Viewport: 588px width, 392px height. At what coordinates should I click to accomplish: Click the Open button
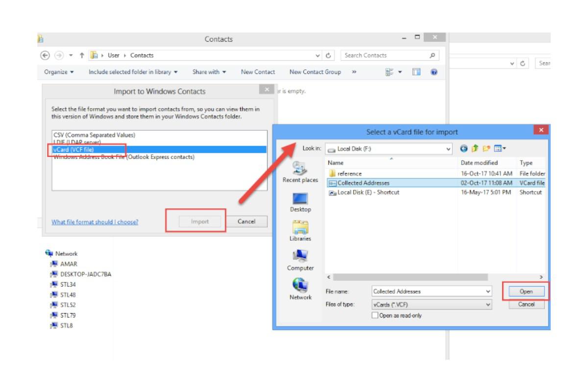[526, 292]
